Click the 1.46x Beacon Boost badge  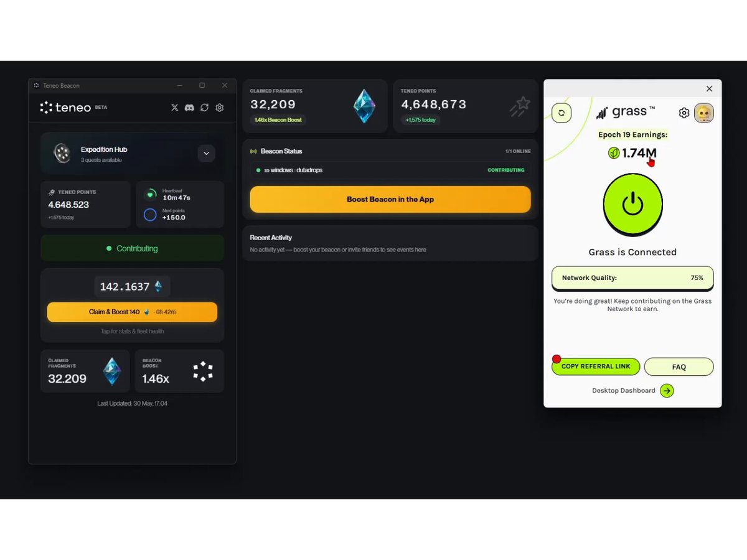pos(278,119)
